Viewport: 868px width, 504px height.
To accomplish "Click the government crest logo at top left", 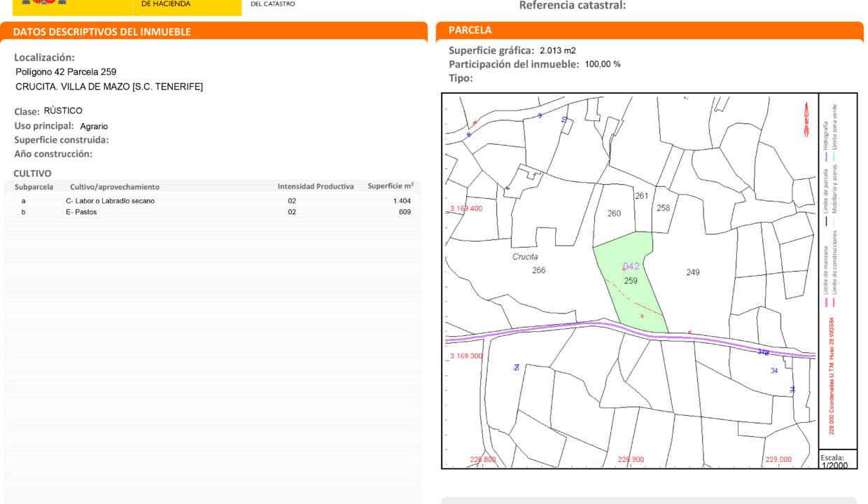I will coord(45,2).
